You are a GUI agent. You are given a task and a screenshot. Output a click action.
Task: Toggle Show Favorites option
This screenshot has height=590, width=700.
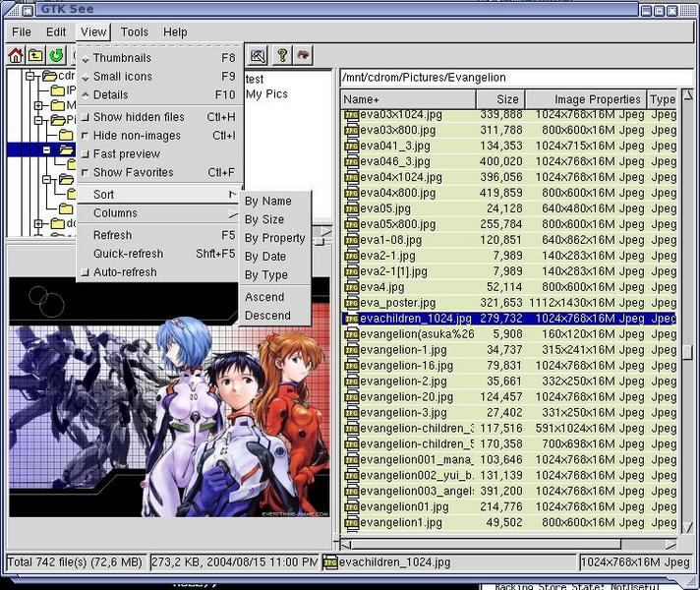click(x=160, y=172)
